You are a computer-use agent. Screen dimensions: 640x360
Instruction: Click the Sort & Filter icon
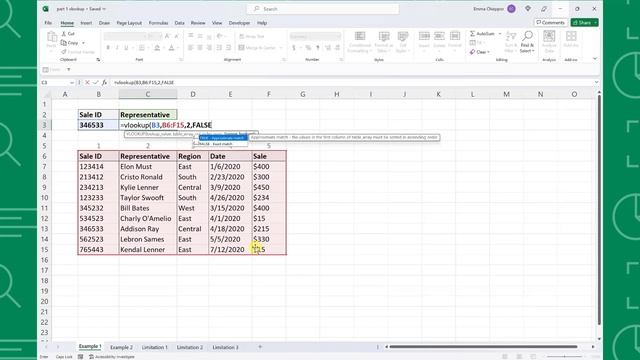coord(511,36)
